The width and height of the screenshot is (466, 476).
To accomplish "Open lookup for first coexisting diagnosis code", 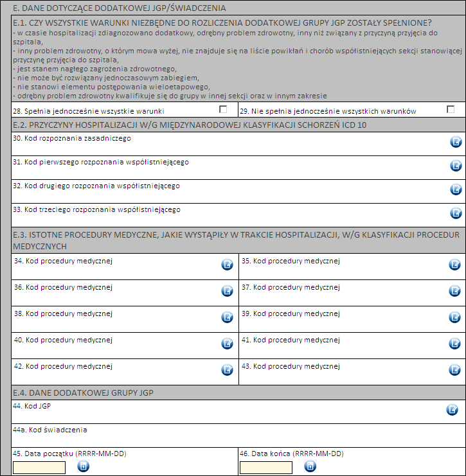I will click(x=456, y=166).
